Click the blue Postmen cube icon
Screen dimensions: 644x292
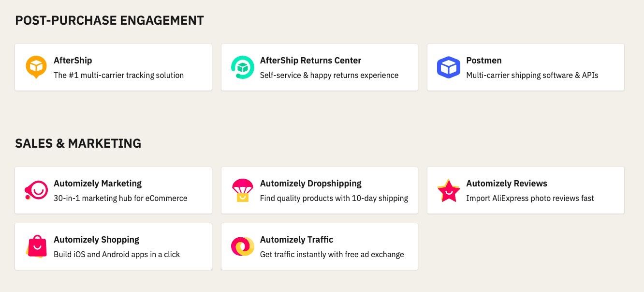click(449, 67)
